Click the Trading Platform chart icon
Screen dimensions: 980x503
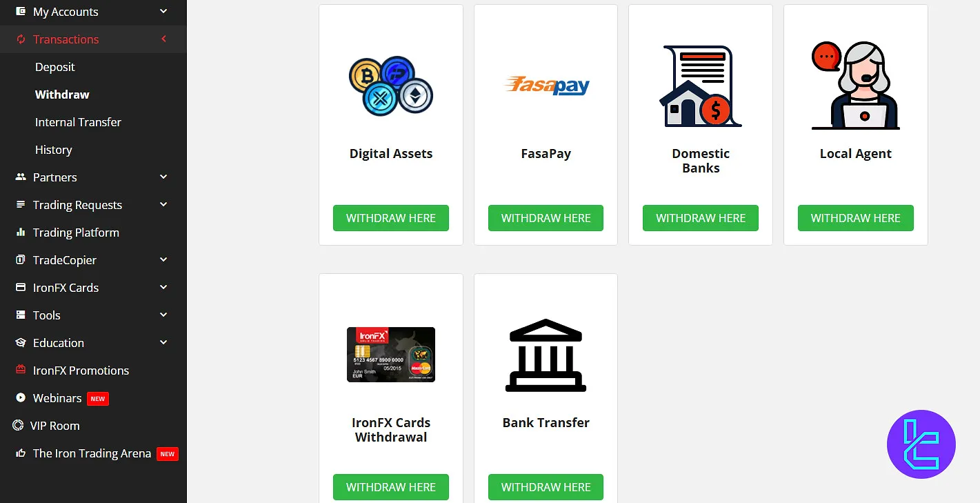pos(21,233)
